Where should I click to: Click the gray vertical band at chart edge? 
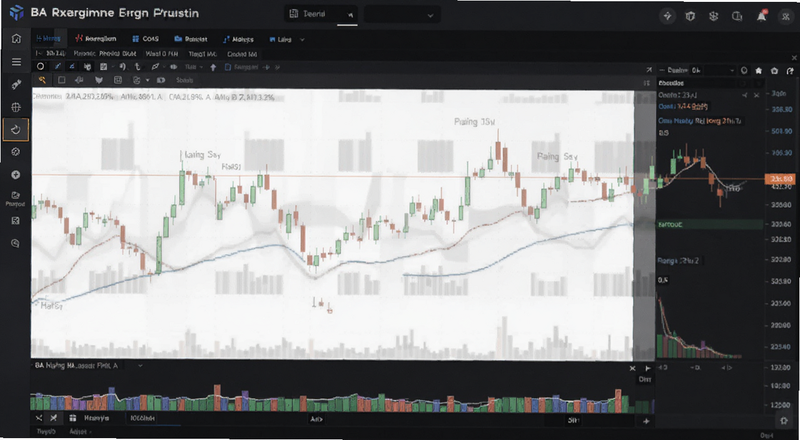[x=644, y=225]
